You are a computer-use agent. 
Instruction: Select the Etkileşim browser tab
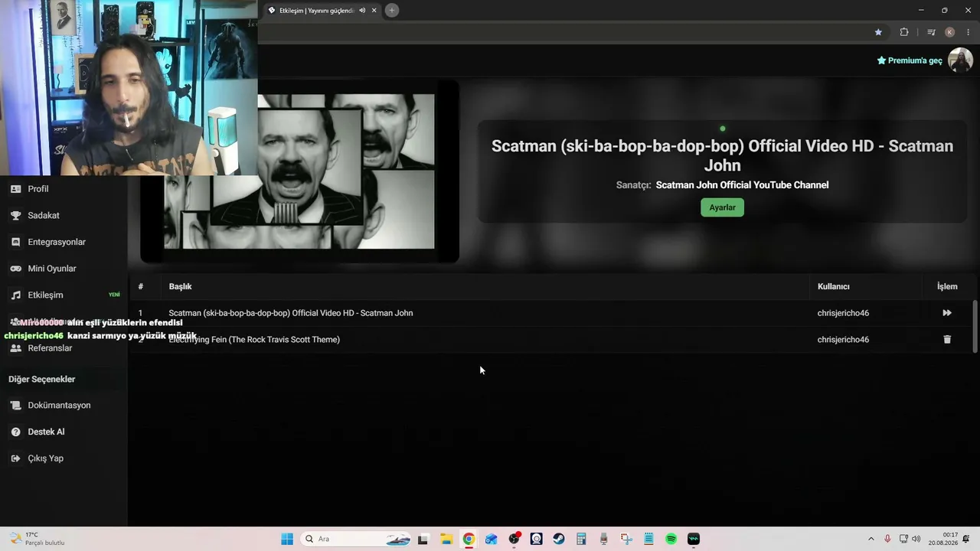coord(322,11)
